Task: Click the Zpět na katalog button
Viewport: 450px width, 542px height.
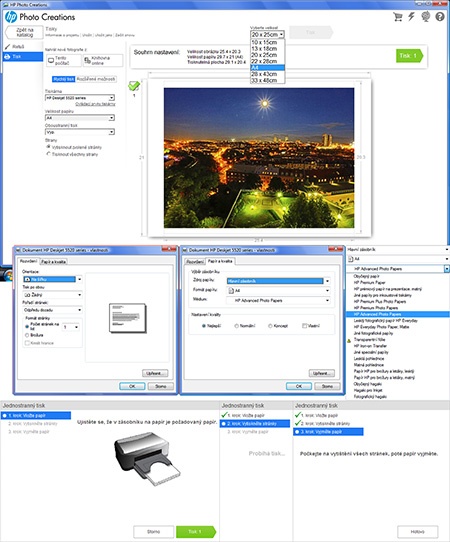Action: [24, 32]
